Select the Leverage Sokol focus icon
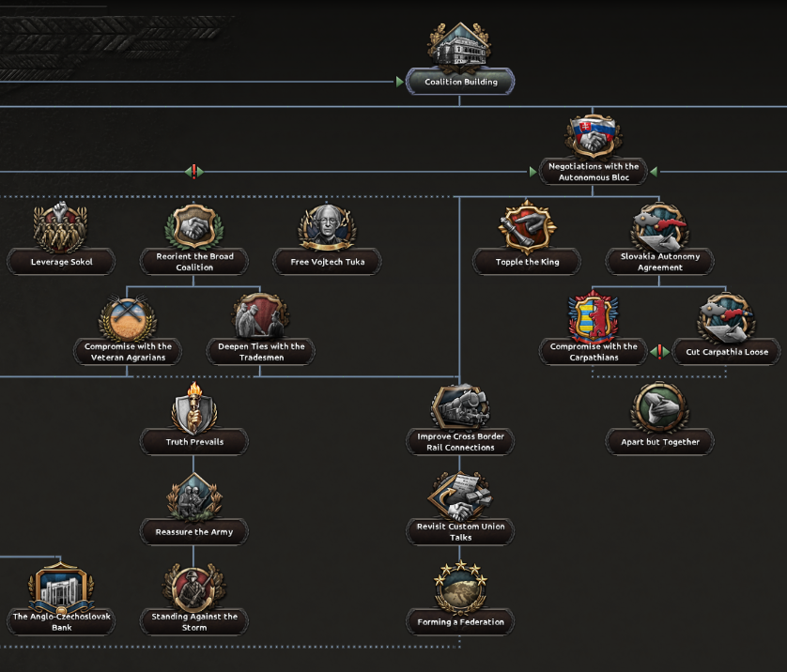Image resolution: width=787 pixels, height=672 pixels. (60, 227)
